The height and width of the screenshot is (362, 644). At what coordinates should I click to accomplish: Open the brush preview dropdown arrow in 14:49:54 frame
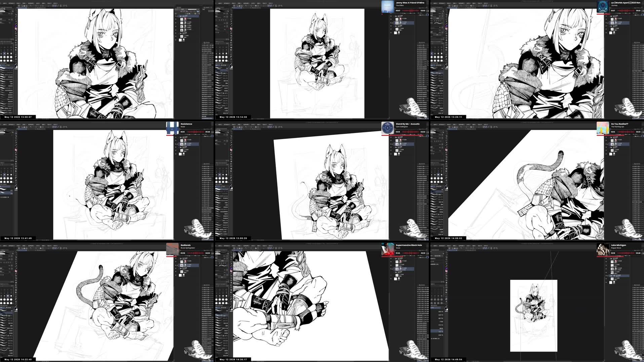coord(443,254)
